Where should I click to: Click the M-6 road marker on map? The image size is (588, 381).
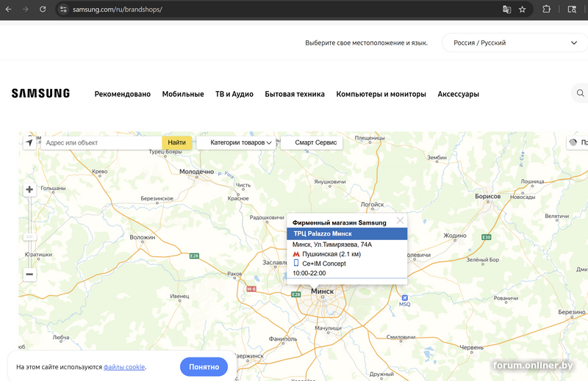[x=251, y=289]
